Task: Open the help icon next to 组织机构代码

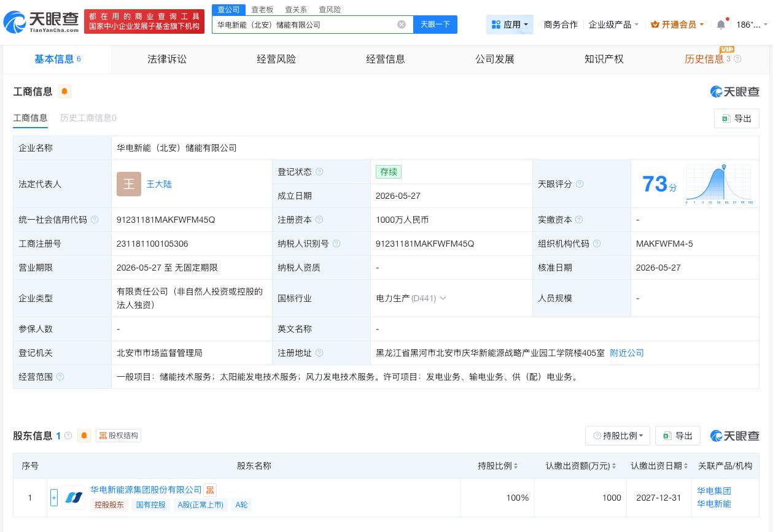Action: click(597, 244)
